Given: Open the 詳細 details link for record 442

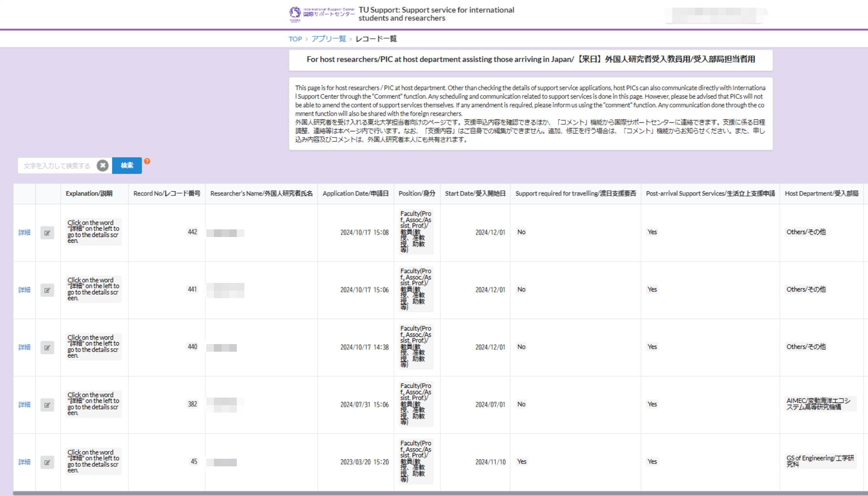Looking at the screenshot, I should click(24, 233).
